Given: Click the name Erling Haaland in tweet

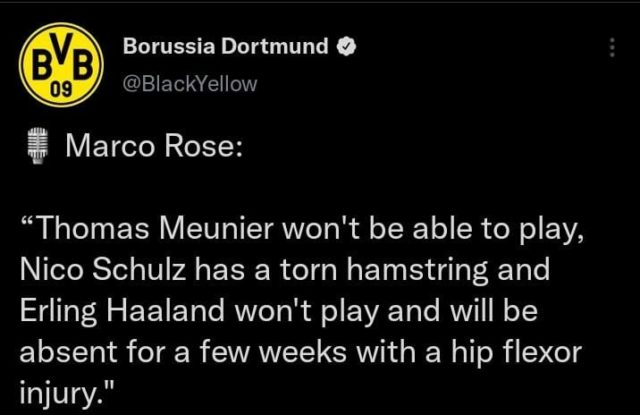Looking at the screenshot, I should click(122, 311).
